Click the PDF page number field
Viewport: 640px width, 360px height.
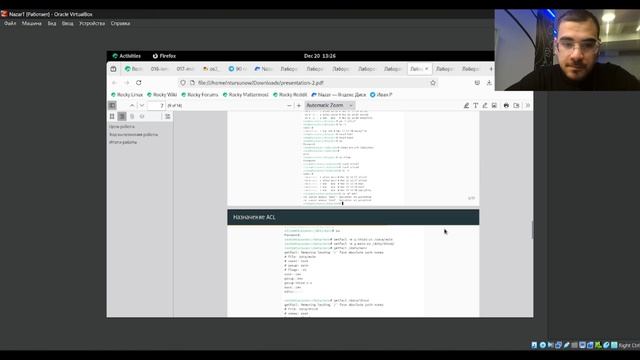click(156, 105)
